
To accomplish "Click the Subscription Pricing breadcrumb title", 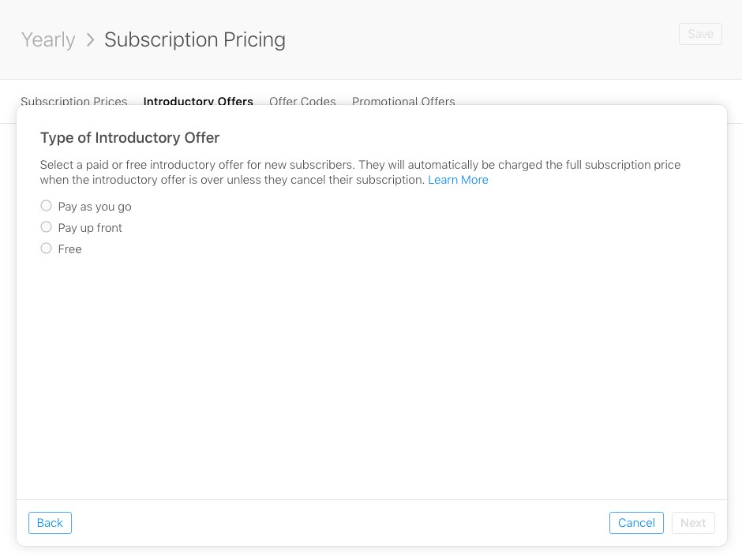I will click(x=194, y=39).
